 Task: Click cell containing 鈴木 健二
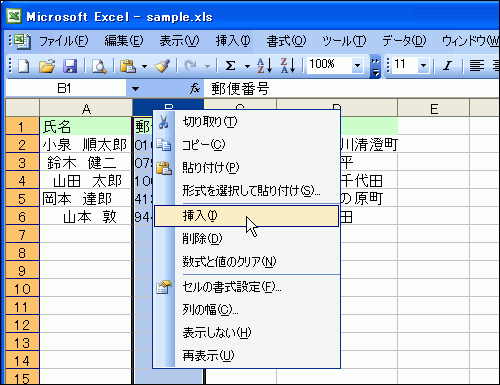click(x=86, y=162)
